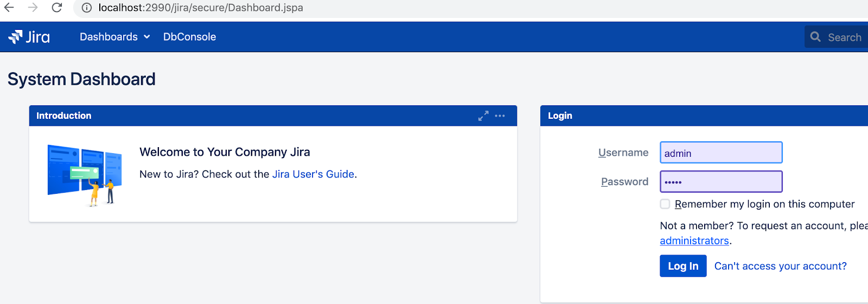Open the administrators link
The height and width of the screenshot is (304, 868).
(x=694, y=240)
